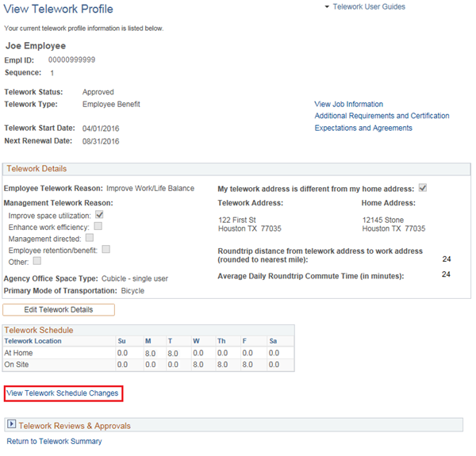Open the Telework User Guides dropdown
This screenshot has width=476, height=456.
(364, 7)
